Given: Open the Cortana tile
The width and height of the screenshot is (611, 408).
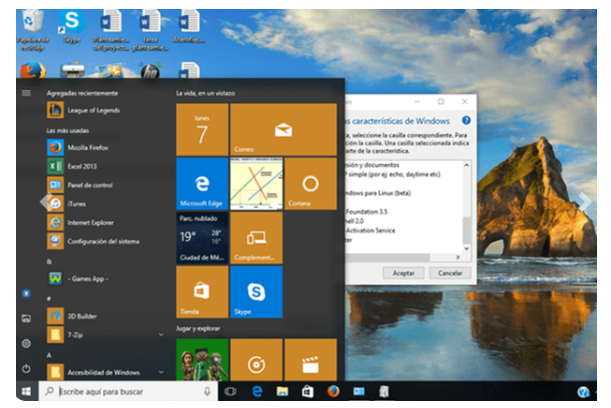Looking at the screenshot, I should 310,183.
